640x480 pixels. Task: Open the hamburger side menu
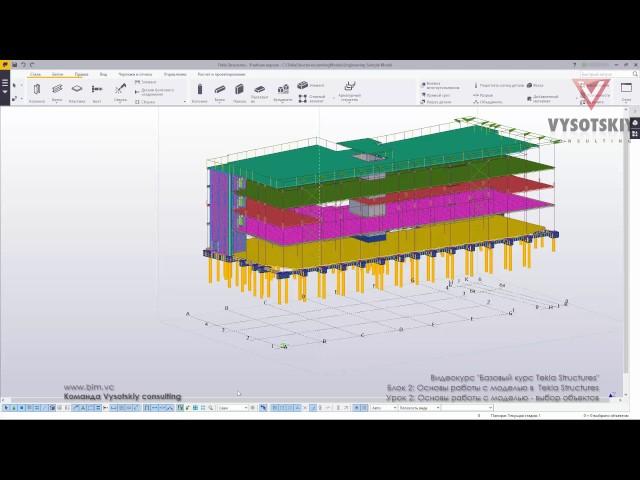(5, 84)
